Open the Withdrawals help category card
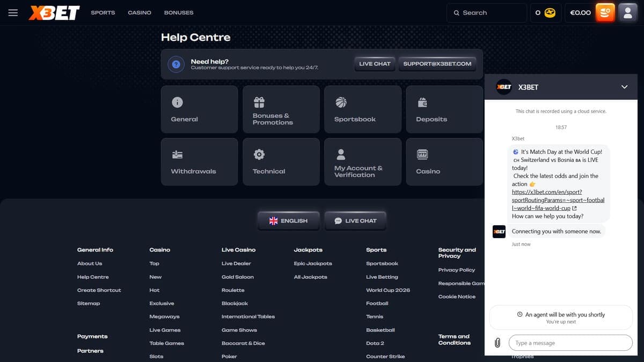 tap(199, 161)
